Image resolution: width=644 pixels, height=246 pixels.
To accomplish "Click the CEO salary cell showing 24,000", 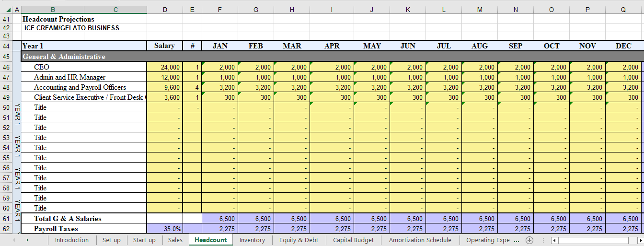I will point(164,67).
